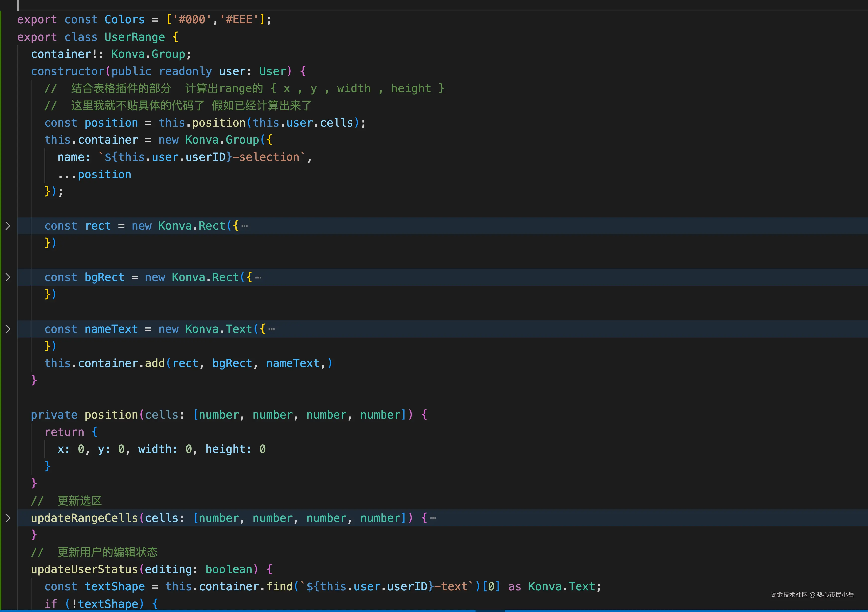
Task: Click the ellipsis after Konva.Rect({ on rect line
Action: pyautogui.click(x=245, y=226)
